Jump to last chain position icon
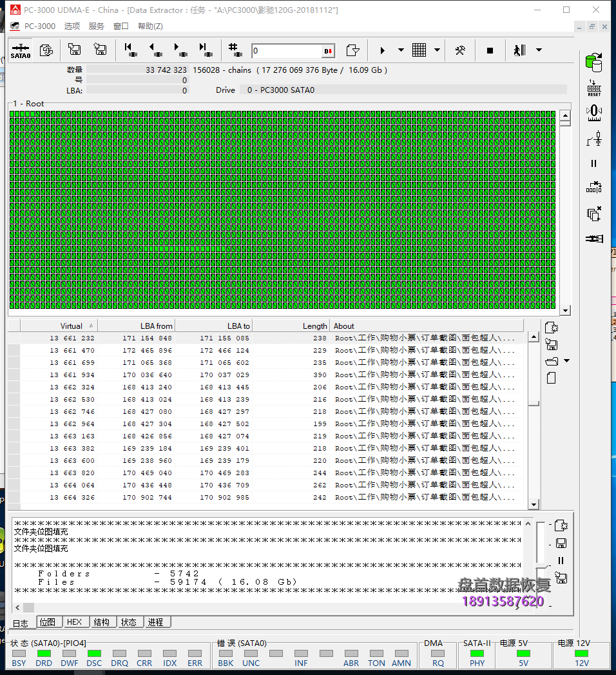Screen dimensions: 616x675 206,50
